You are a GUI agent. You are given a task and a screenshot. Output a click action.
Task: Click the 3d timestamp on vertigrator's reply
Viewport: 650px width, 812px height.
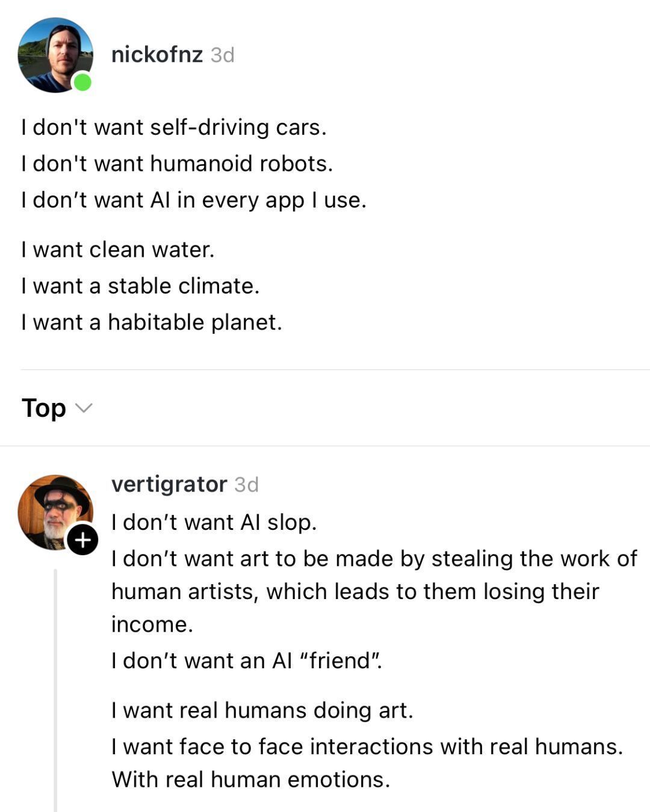pyautogui.click(x=247, y=485)
